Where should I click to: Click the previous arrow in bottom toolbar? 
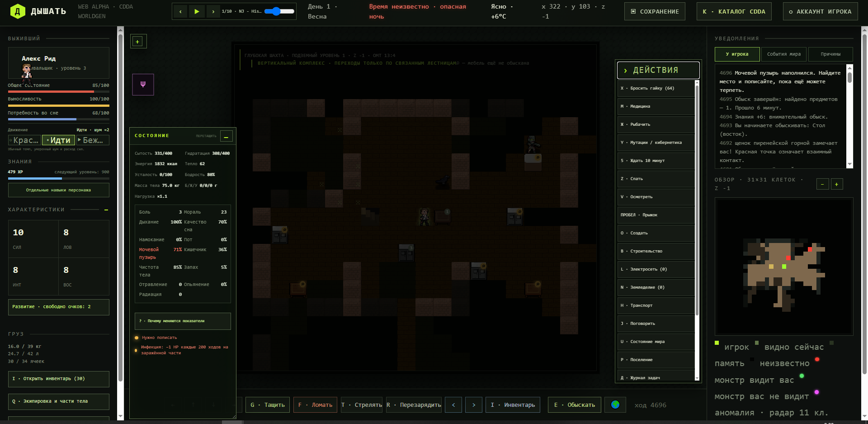pyautogui.click(x=453, y=405)
